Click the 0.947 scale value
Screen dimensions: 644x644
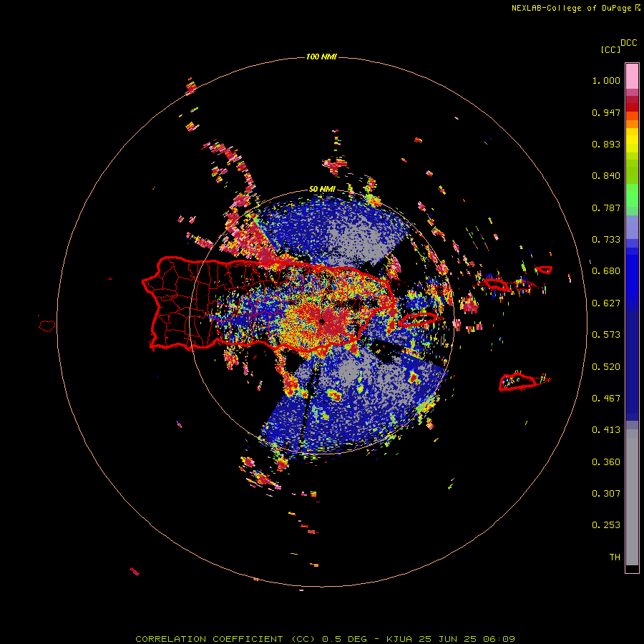point(606,112)
